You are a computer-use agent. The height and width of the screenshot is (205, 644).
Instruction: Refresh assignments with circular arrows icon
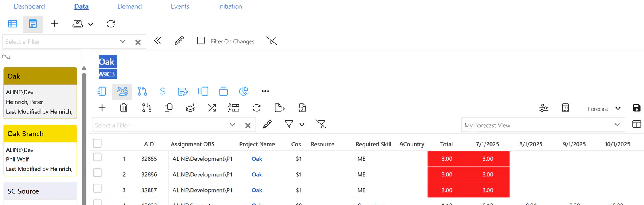[257, 108]
